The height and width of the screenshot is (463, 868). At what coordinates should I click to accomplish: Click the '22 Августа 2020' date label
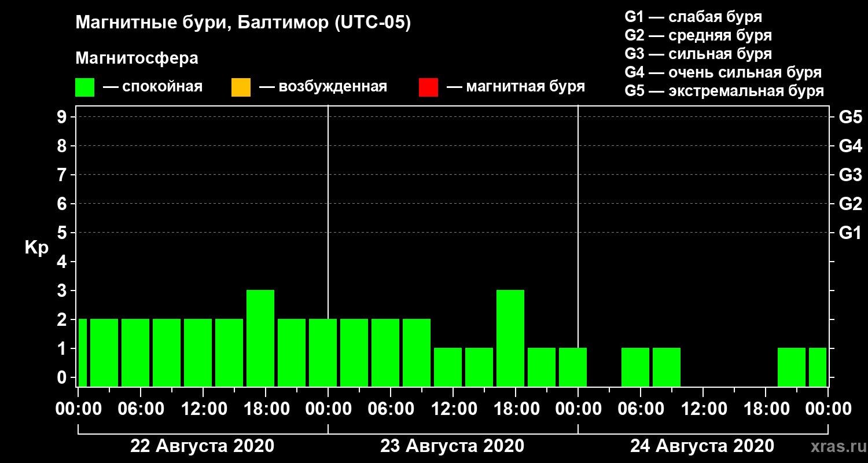click(x=203, y=446)
